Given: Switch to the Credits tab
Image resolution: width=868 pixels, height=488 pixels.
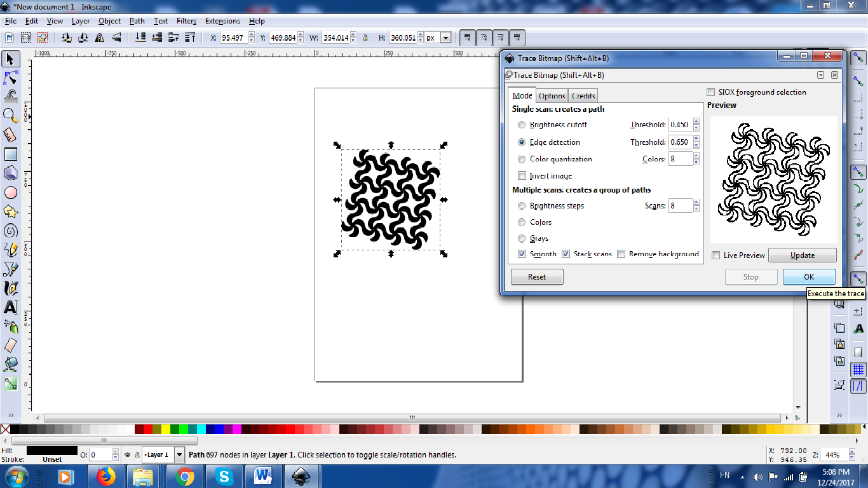Looking at the screenshot, I should click(583, 96).
